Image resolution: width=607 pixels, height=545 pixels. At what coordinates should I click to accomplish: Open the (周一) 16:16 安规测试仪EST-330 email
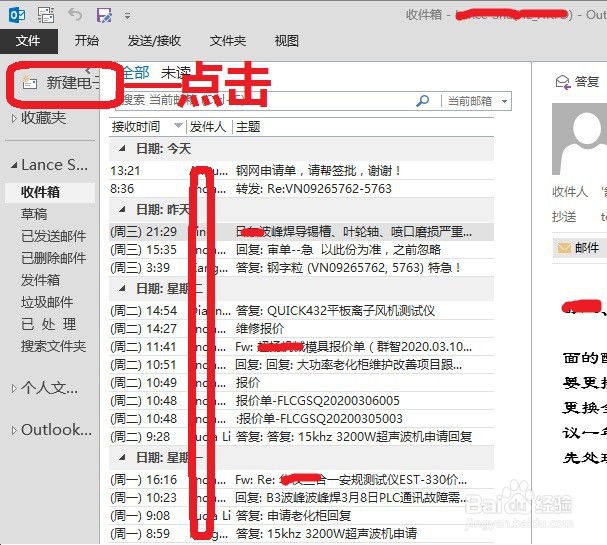[x=302, y=480]
